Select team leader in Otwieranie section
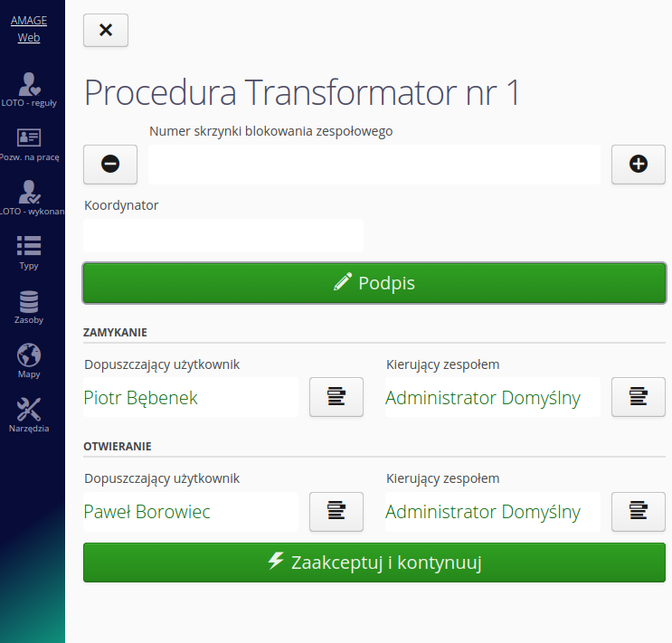This screenshot has height=643, width=672. 639,512
